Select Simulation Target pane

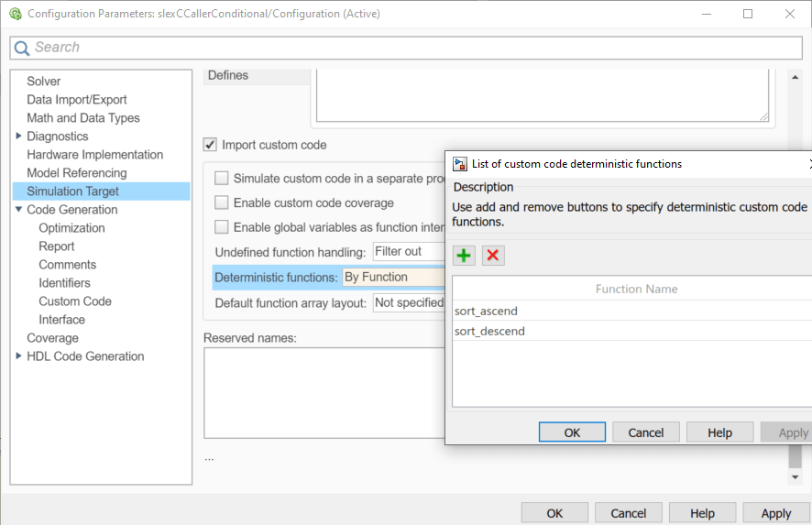pos(101,191)
